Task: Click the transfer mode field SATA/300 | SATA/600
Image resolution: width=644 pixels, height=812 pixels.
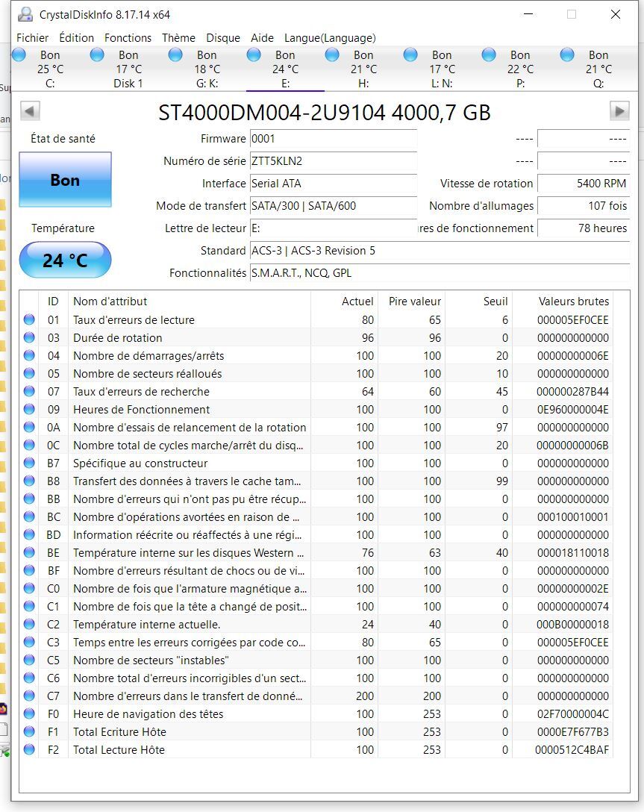Action: [x=334, y=205]
